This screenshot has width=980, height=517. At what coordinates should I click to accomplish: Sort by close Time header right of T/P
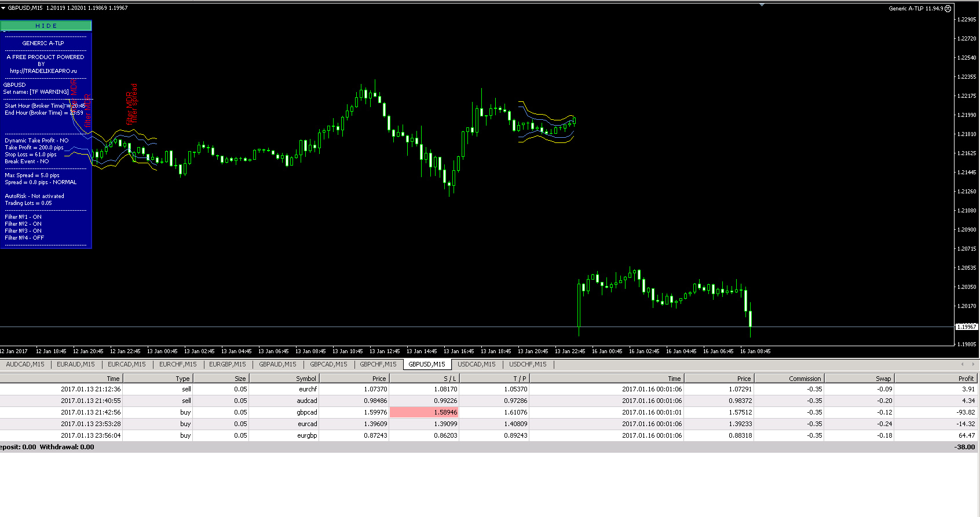click(606, 379)
